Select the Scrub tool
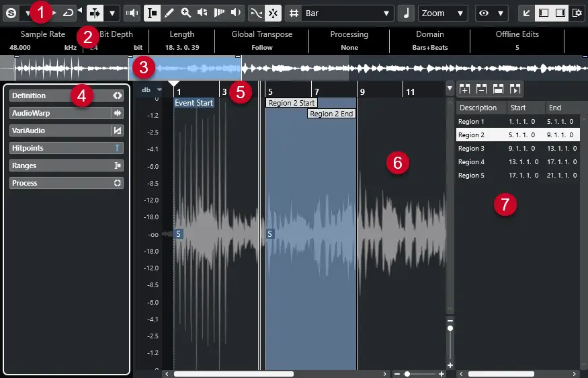588x378 pixels. point(219,13)
